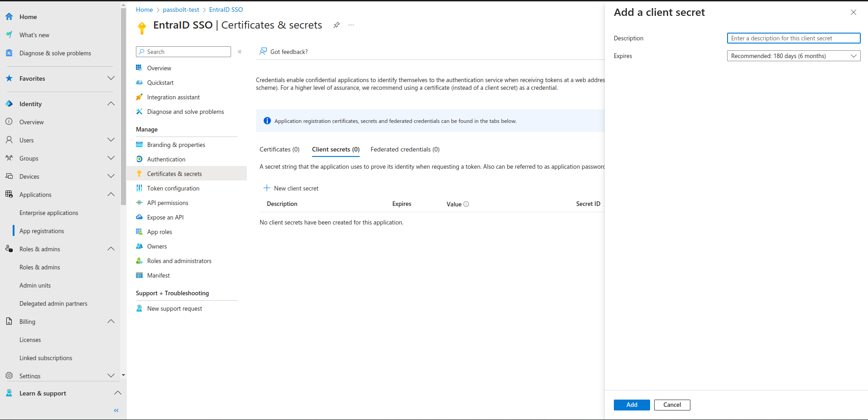Click the resource menu Search box

point(183,52)
